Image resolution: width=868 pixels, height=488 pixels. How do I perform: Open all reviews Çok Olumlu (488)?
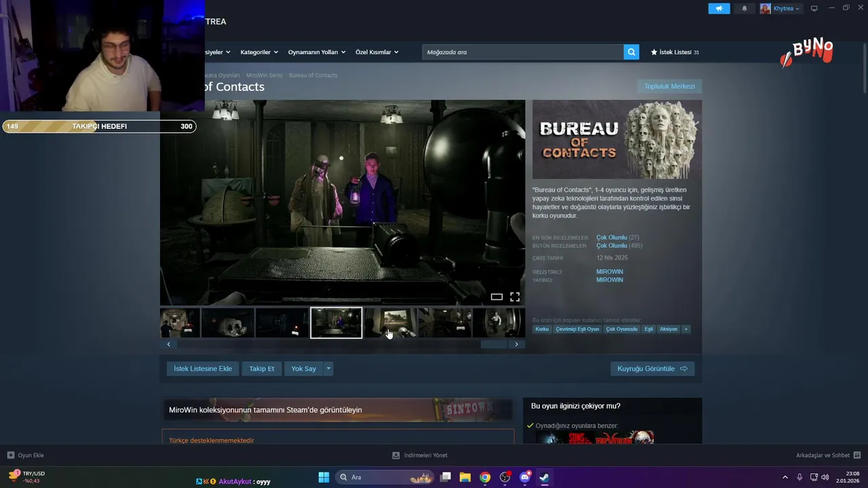click(619, 246)
